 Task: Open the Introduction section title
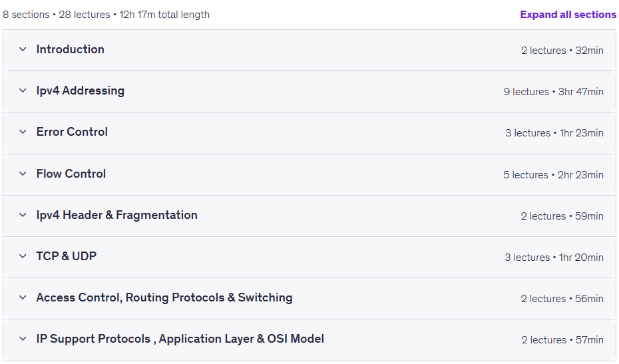pyautogui.click(x=71, y=49)
